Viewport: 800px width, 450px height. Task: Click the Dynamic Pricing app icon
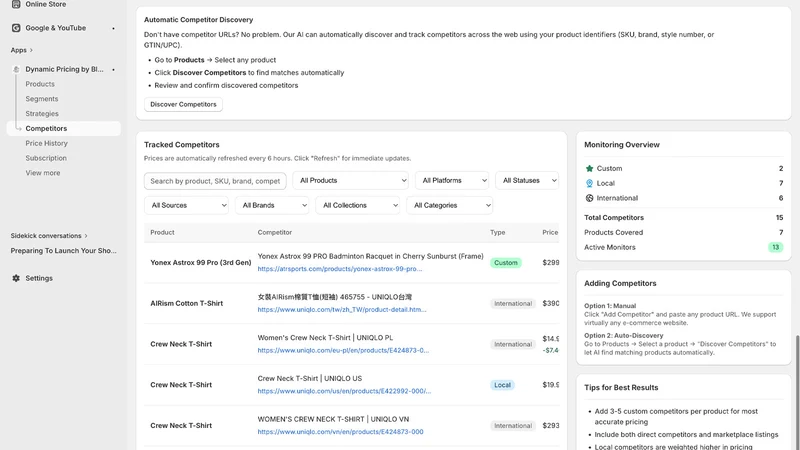[x=16, y=69]
